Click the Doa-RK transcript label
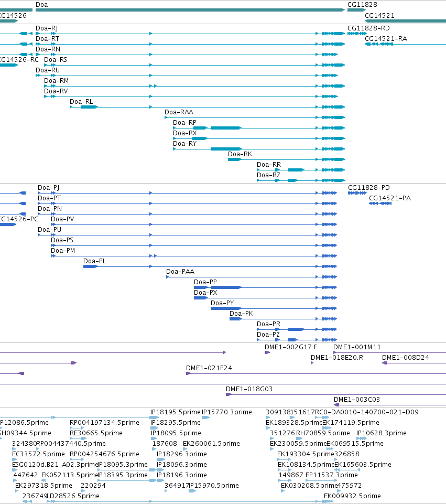This screenshot has height=504, width=446. [240, 154]
